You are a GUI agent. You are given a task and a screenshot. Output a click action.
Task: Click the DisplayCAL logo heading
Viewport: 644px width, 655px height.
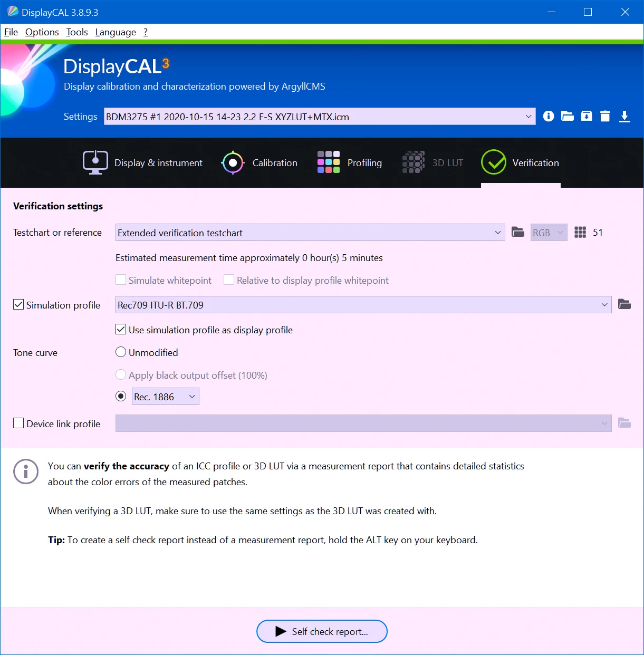click(116, 66)
